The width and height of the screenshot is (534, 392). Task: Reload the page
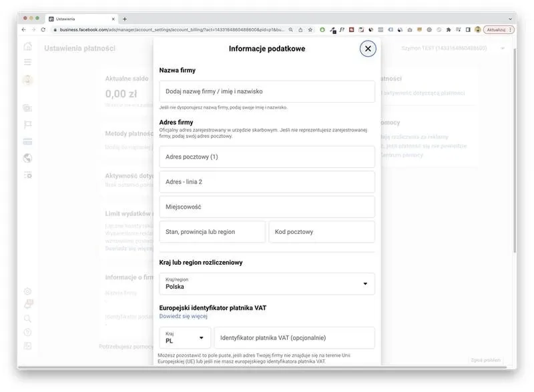tap(43, 29)
